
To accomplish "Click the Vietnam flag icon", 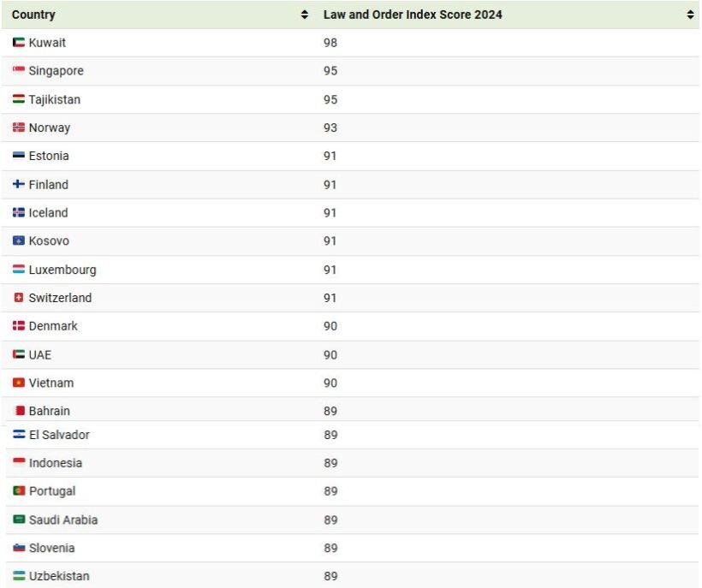I will point(19,383).
